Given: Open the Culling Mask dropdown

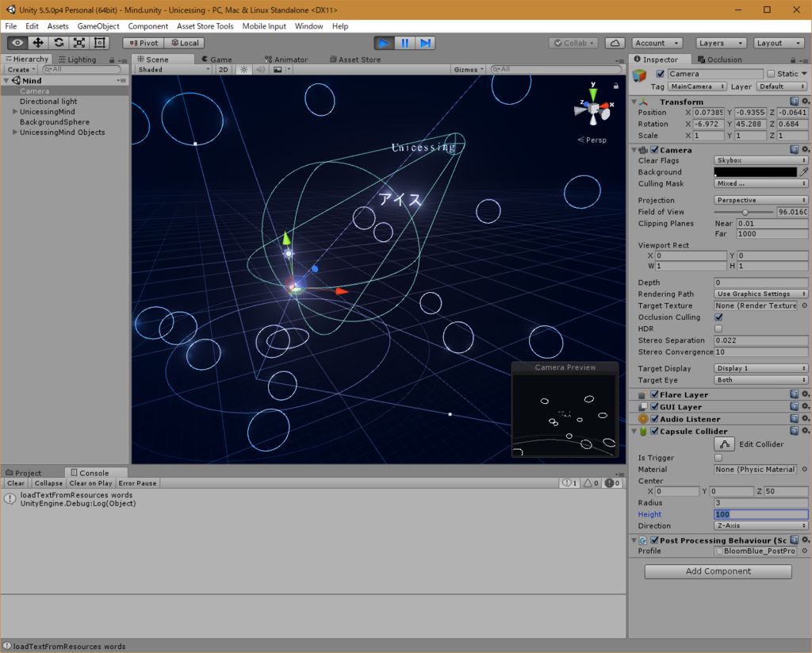Looking at the screenshot, I should pos(760,183).
